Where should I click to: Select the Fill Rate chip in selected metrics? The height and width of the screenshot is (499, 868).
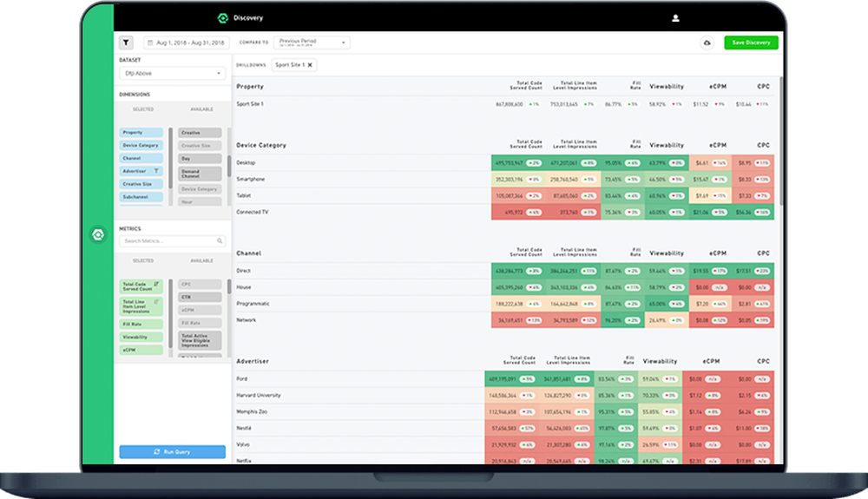click(x=141, y=325)
